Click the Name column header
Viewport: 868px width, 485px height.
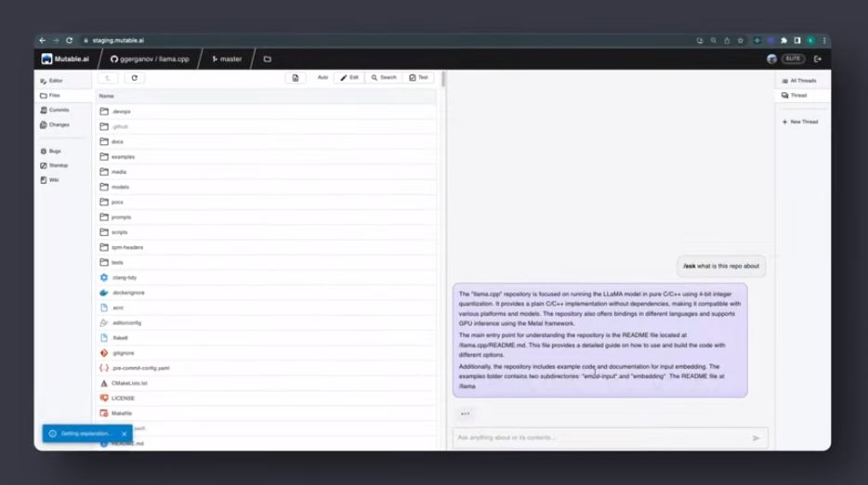(106, 97)
